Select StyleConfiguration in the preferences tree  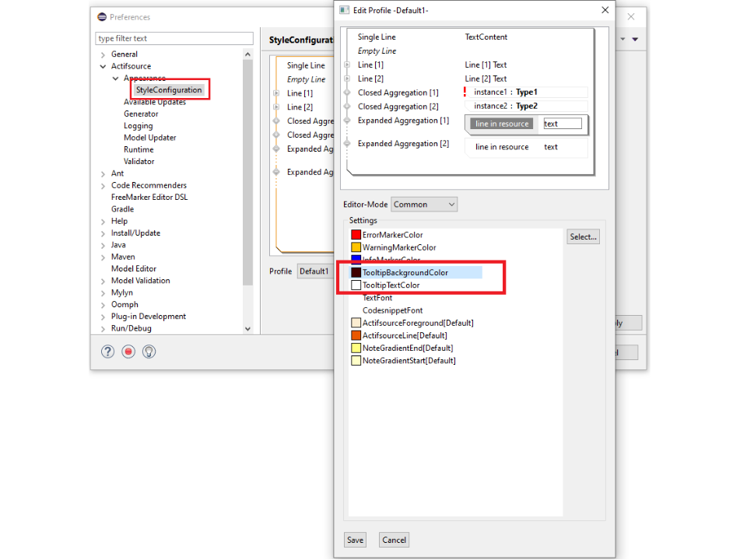pos(169,90)
